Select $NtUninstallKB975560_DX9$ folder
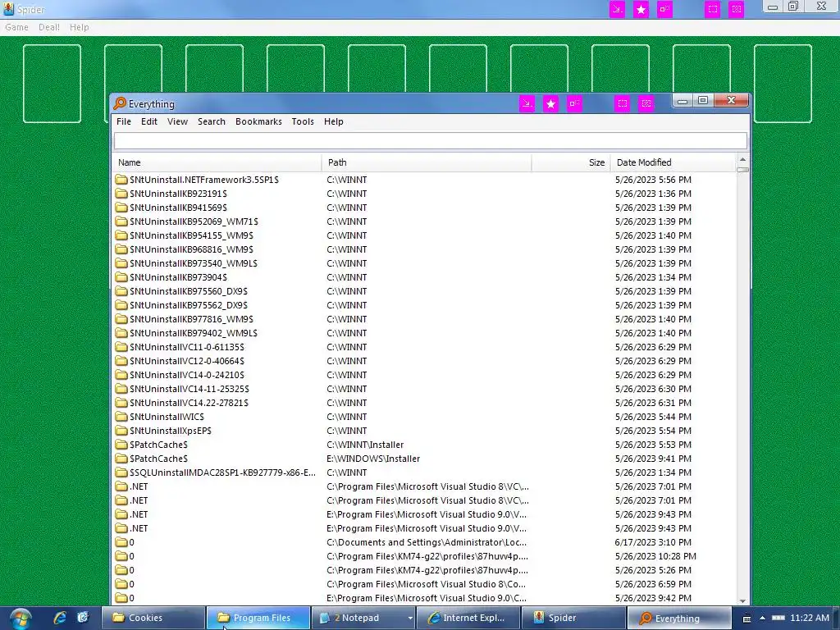The width and height of the screenshot is (840, 630). pos(189,291)
